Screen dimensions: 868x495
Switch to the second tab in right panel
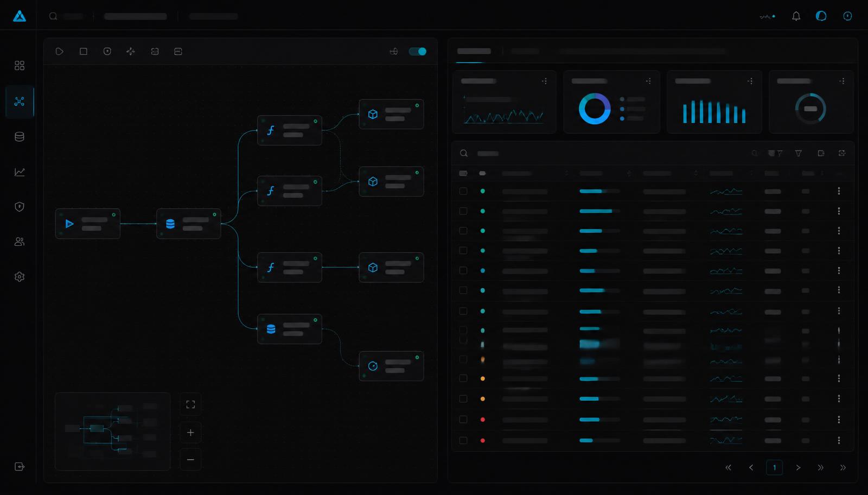pyautogui.click(x=525, y=51)
